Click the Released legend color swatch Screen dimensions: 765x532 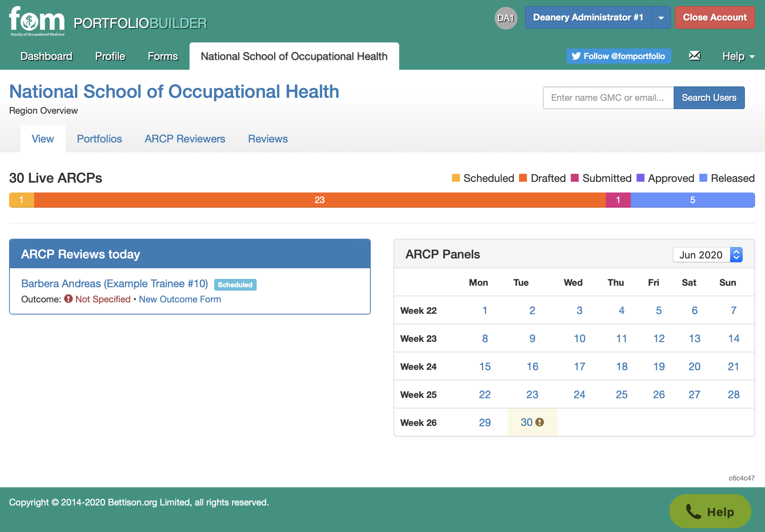[703, 178]
